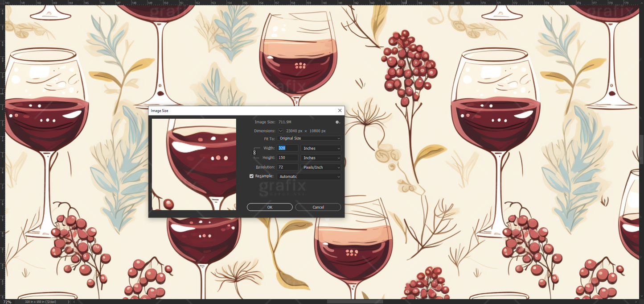Click the horizontal scrollbar at the bottom
Viewport: 644px width, 304px height.
coord(354,302)
